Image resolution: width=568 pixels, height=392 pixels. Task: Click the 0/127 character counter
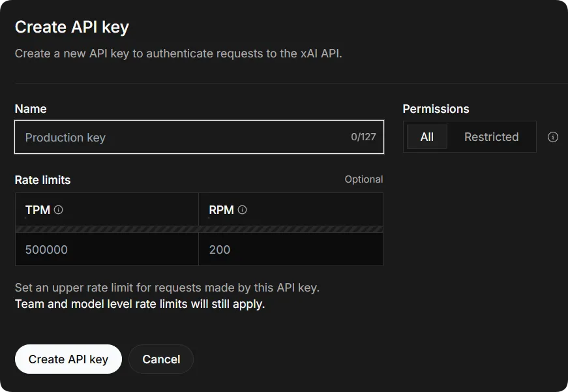click(363, 138)
